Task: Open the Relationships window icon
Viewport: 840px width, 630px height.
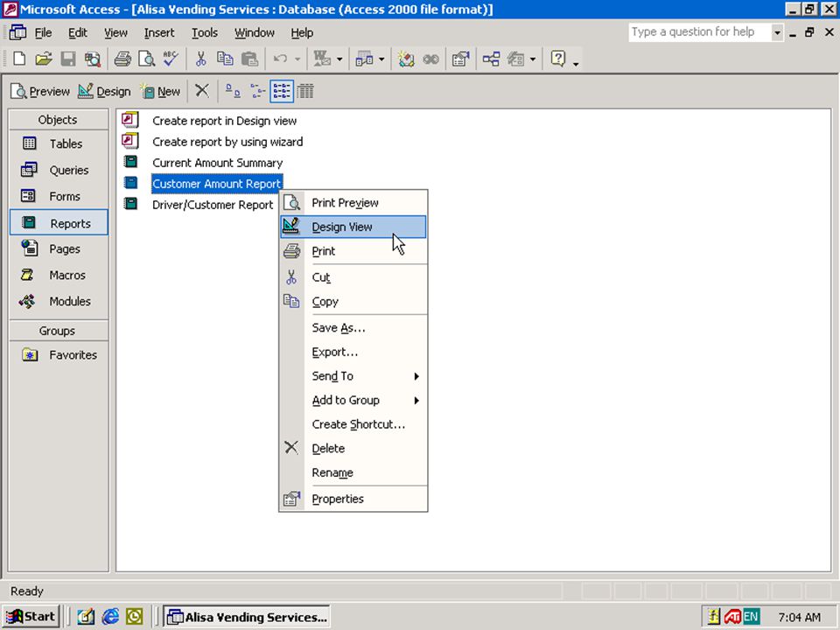Action: (x=491, y=59)
